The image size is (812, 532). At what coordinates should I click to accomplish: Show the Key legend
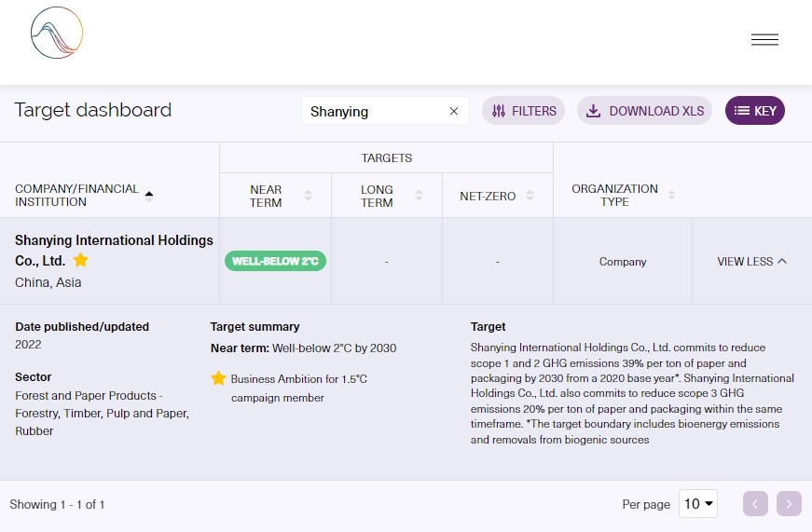pos(754,111)
